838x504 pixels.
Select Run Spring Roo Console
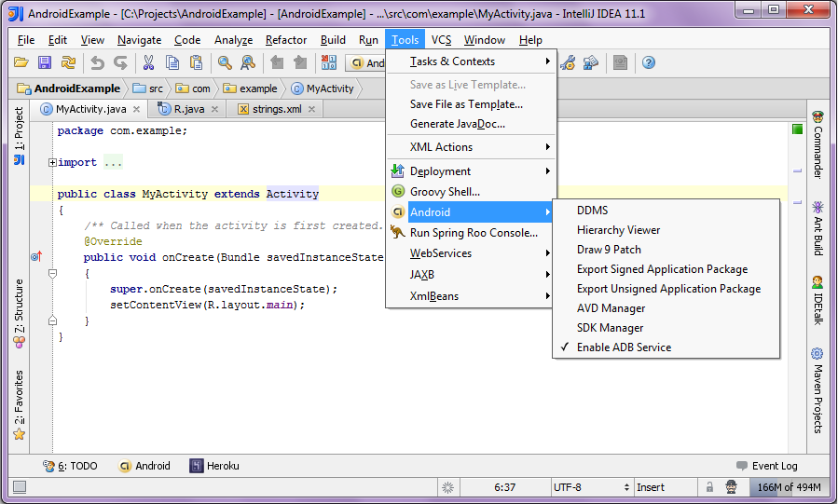click(471, 233)
